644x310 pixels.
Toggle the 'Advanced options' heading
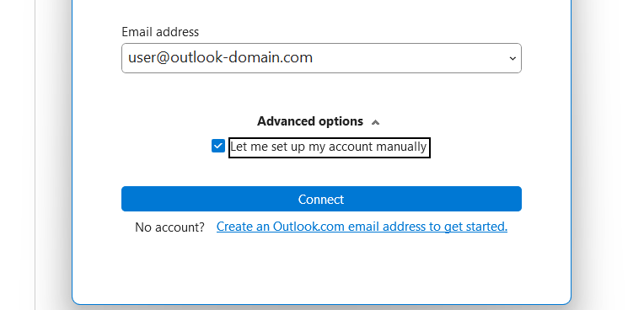point(310,121)
